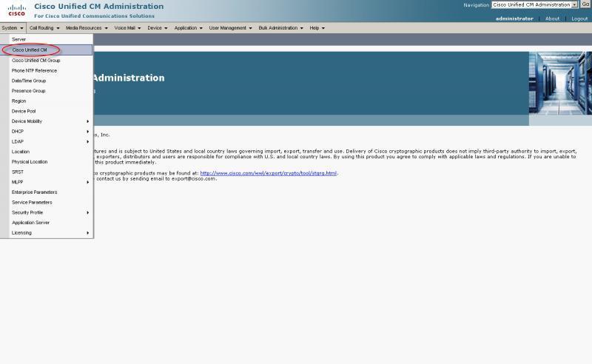Open the Device menu in menu bar

[x=158, y=28]
